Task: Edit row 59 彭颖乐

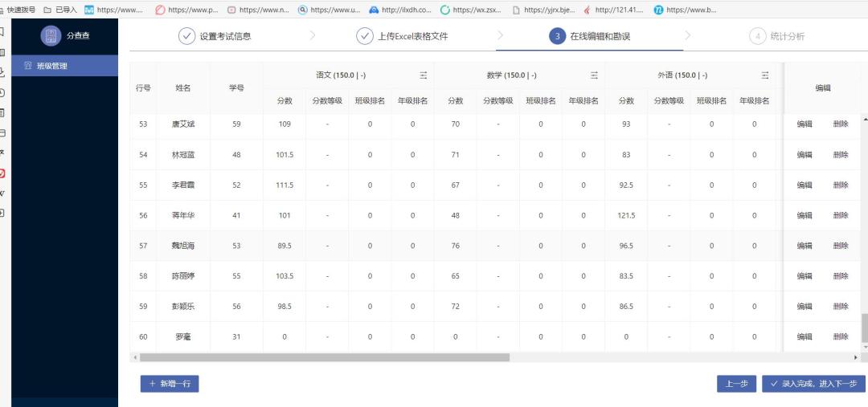Action: coord(805,307)
